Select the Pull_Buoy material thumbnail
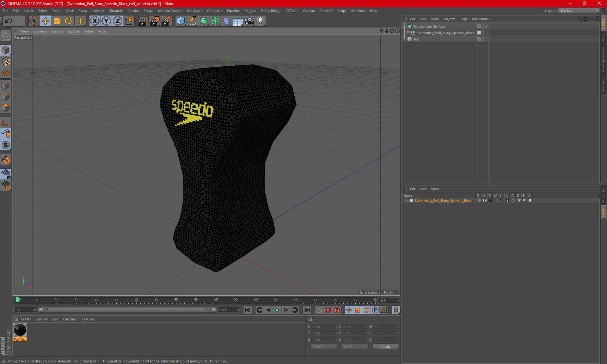 click(20, 332)
